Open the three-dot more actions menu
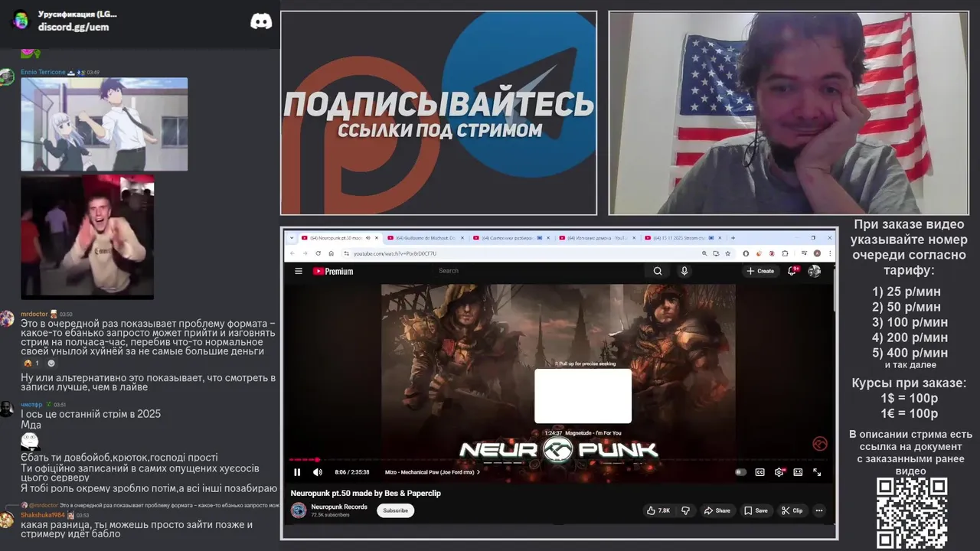 (x=819, y=510)
